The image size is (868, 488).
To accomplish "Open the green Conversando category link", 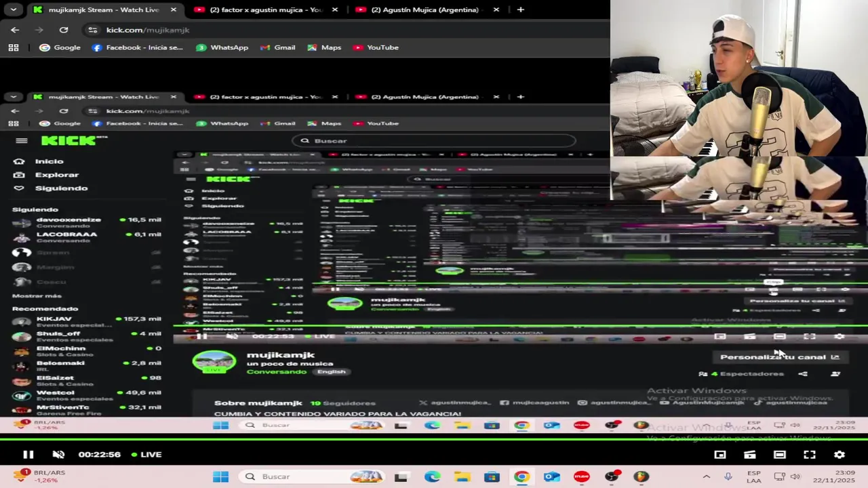I will click(277, 371).
